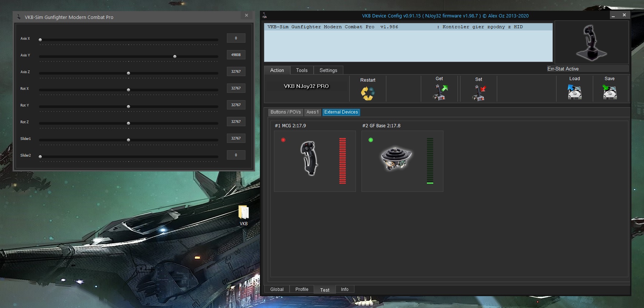Click the Get settings joystick icon
The width and height of the screenshot is (644, 308).
440,92
